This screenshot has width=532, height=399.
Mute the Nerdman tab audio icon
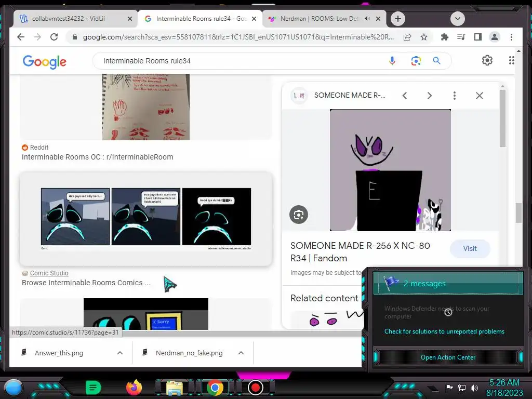pos(367,19)
